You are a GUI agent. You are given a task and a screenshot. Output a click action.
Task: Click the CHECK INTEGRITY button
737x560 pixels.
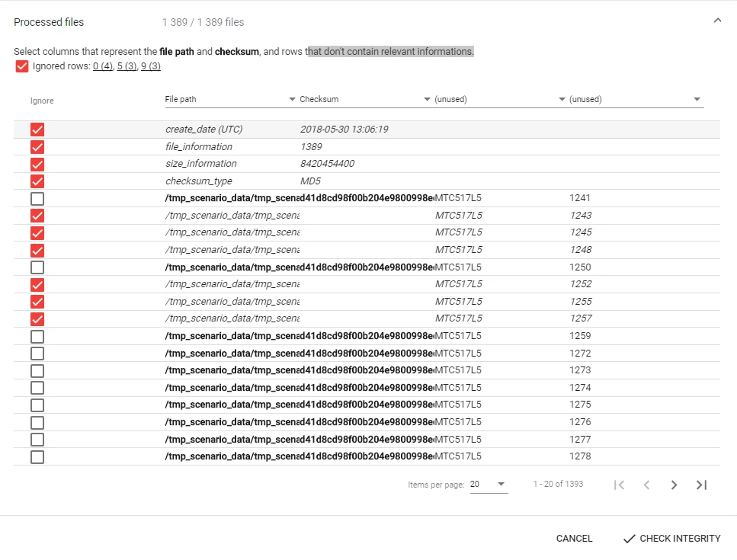[x=671, y=539]
